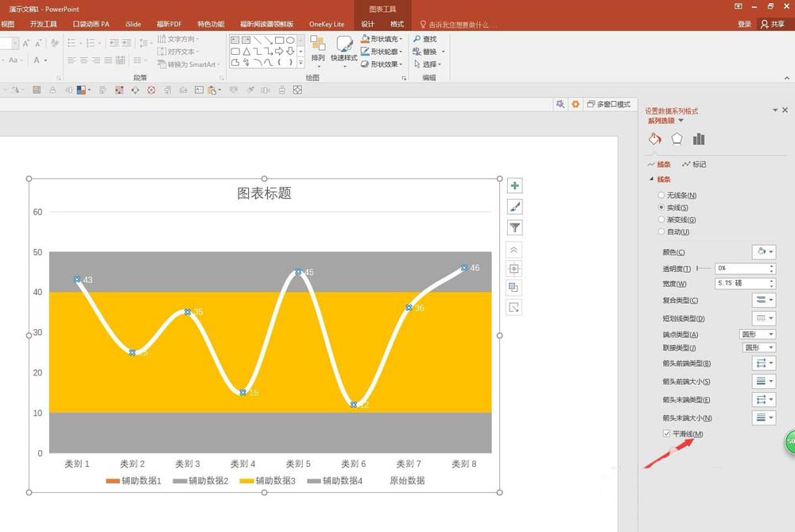The image size is (795, 532).
Task: Click the numbered list icon
Action: coord(91,43)
